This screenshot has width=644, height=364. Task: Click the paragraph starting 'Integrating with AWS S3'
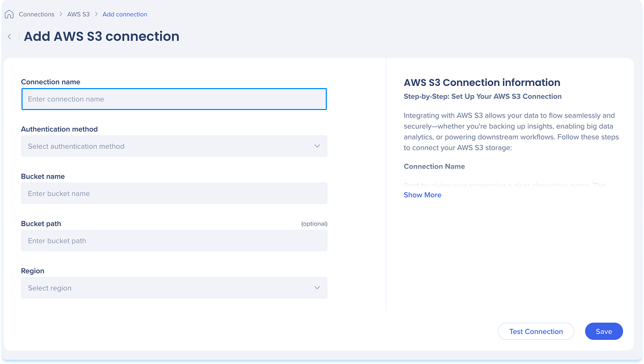pos(511,132)
